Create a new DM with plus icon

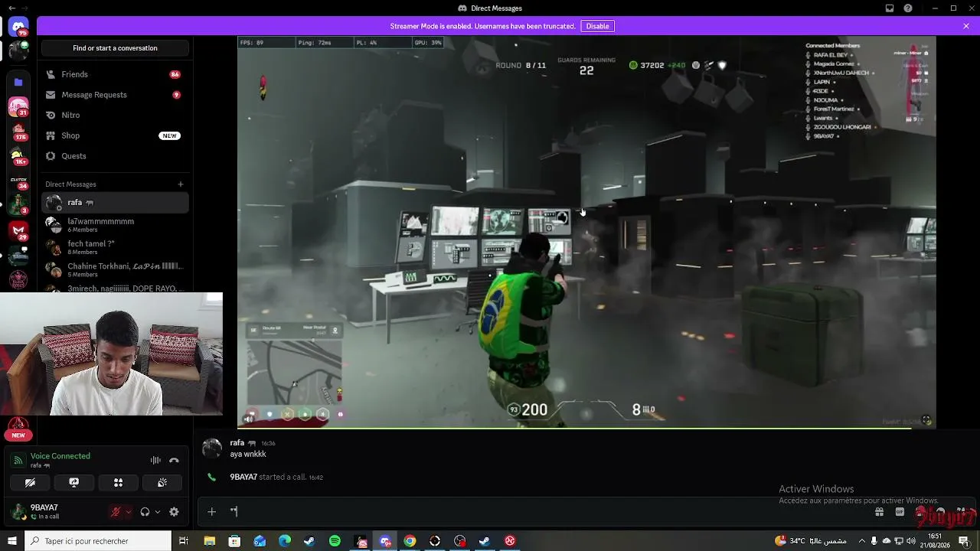click(x=181, y=184)
